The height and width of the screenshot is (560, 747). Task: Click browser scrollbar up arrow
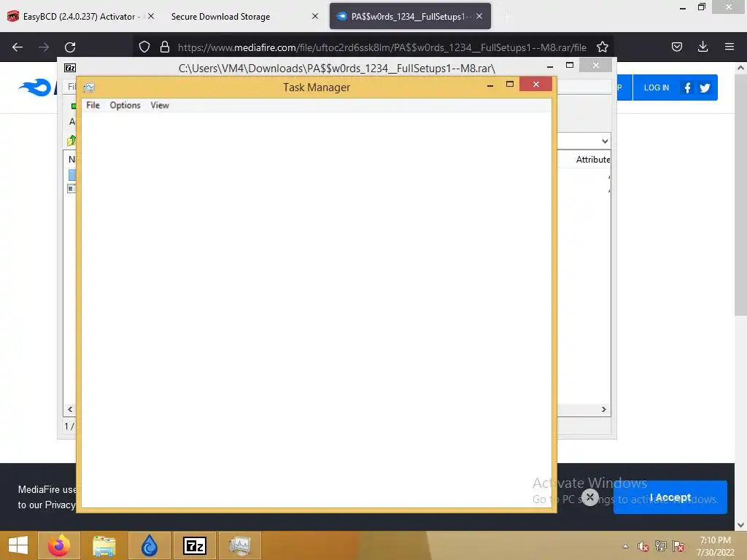click(740, 68)
